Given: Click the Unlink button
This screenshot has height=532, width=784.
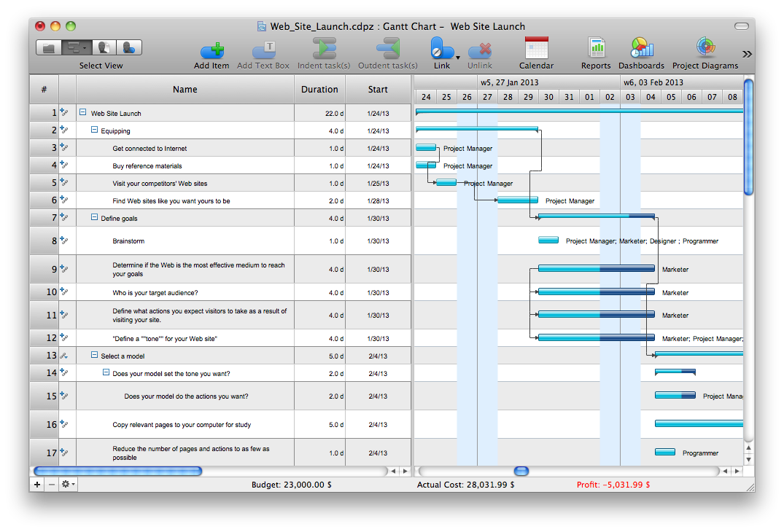Looking at the screenshot, I should click(480, 50).
